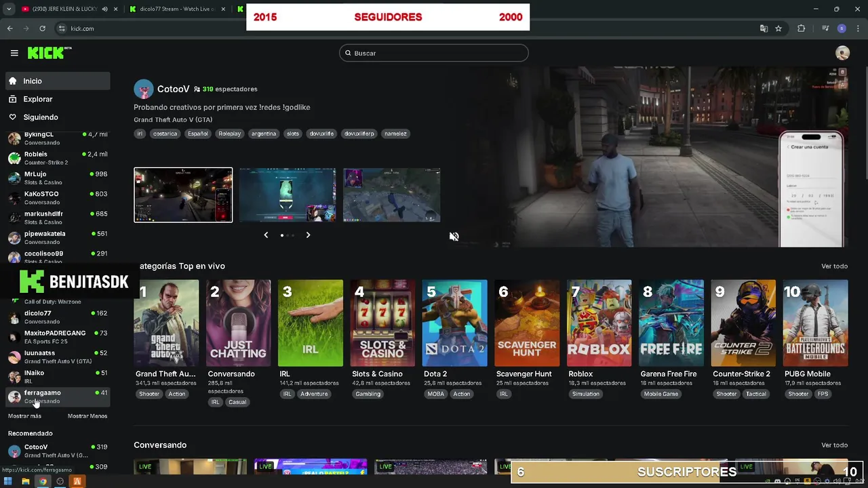Click Grand Theft Auto V (GTA) category link

coord(173,120)
